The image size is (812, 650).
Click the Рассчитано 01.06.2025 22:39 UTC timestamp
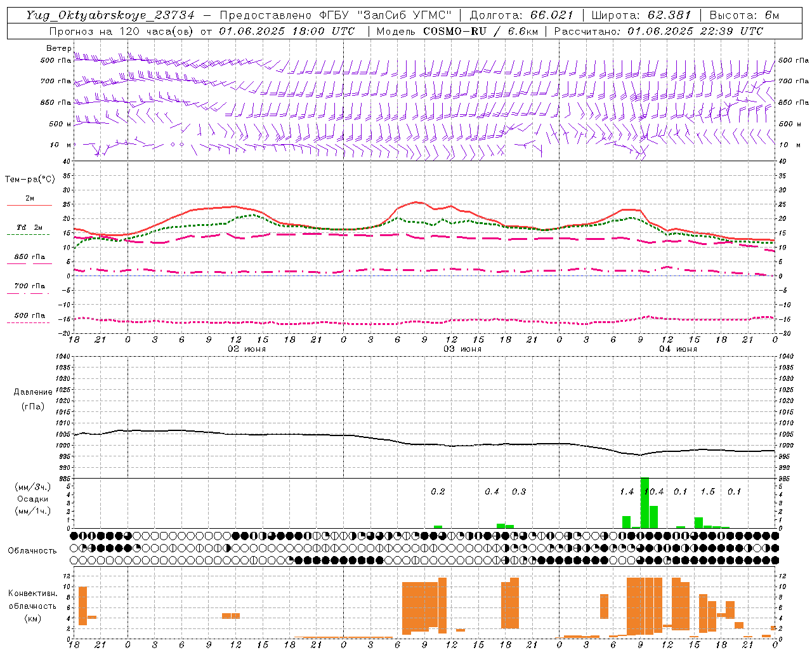658,31
